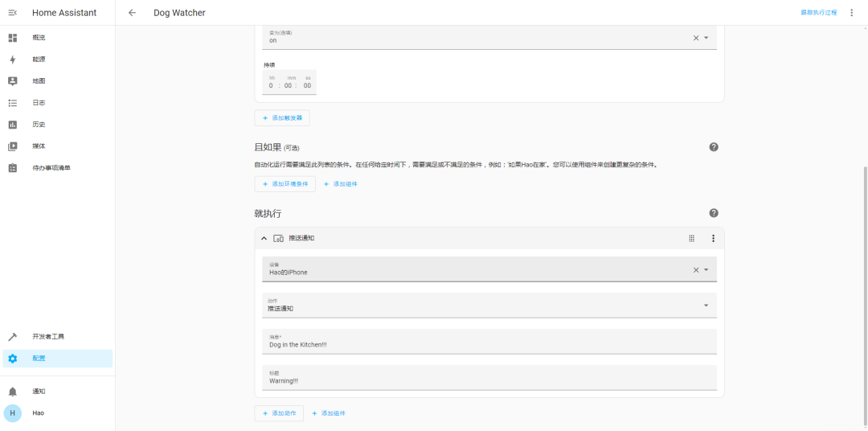The height and width of the screenshot is (431, 868).
Task: Edit the hours field of duration
Action: (x=271, y=85)
